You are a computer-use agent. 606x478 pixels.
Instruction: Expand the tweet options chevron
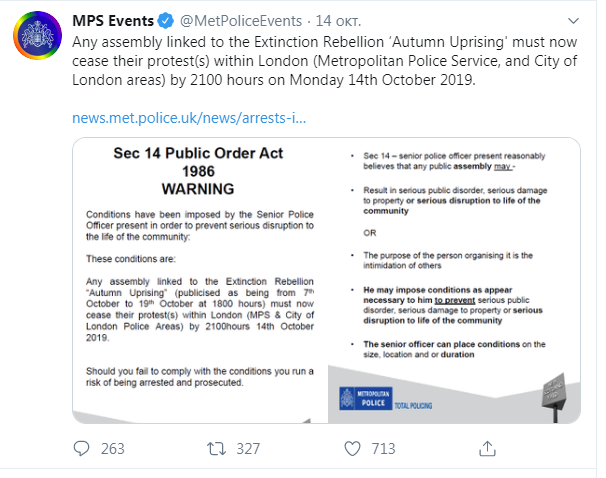pyautogui.click(x=575, y=21)
